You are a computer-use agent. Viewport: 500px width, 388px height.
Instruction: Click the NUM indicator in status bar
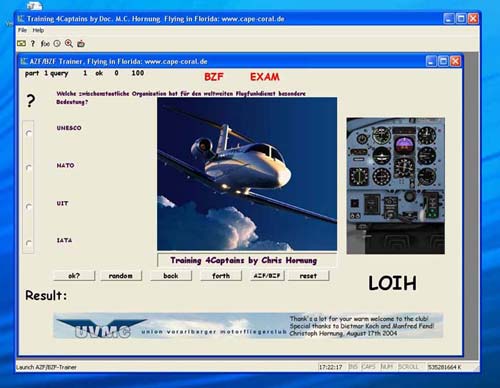click(x=386, y=367)
